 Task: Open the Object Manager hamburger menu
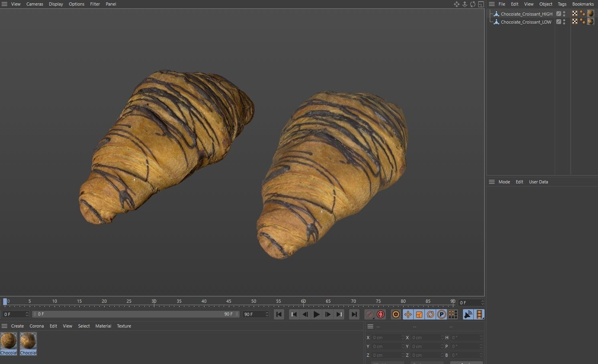(x=492, y=4)
